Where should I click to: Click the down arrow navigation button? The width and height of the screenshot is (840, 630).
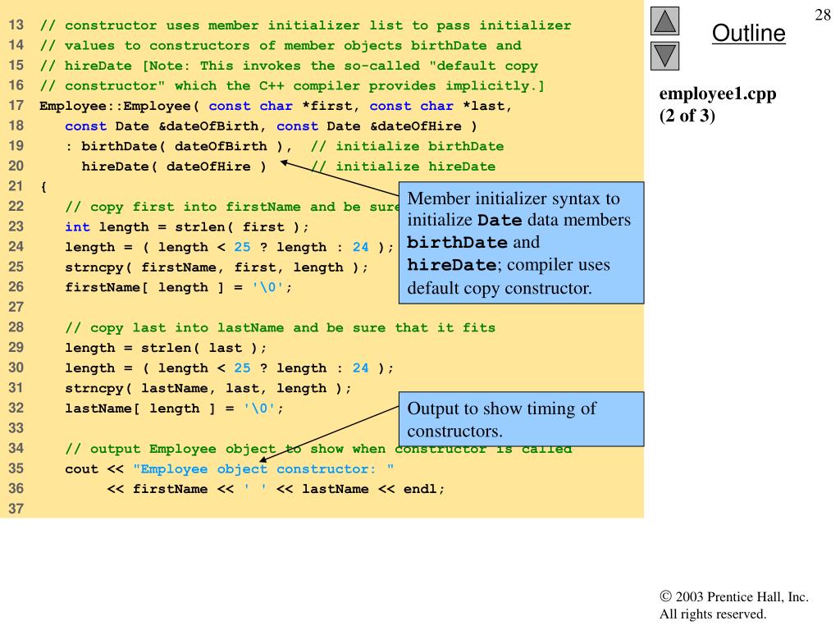pos(664,56)
